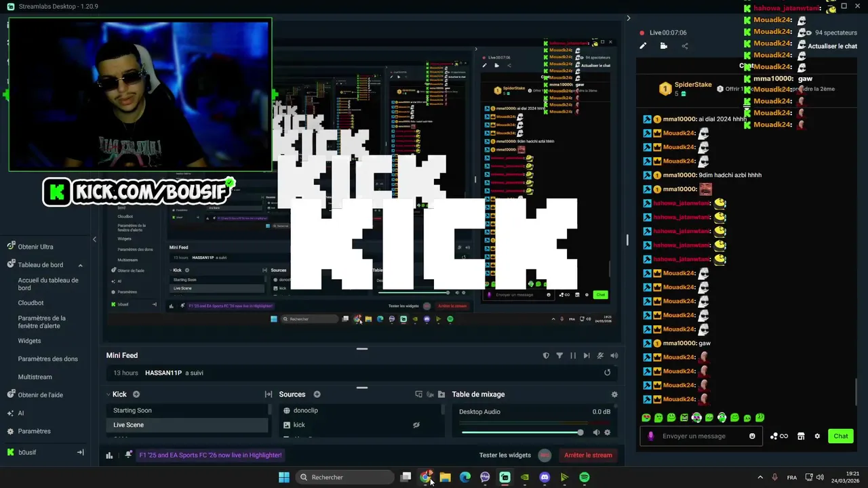Screen dimensions: 868x488
Task: Collapse the chat panel arrow
Action: pyautogui.click(x=628, y=18)
